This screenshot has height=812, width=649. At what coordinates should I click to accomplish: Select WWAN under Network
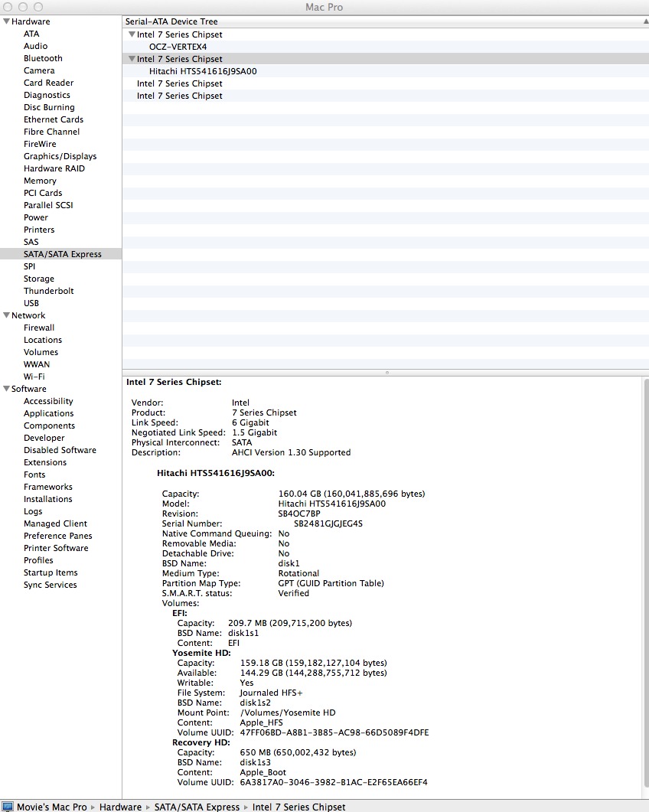coord(37,364)
